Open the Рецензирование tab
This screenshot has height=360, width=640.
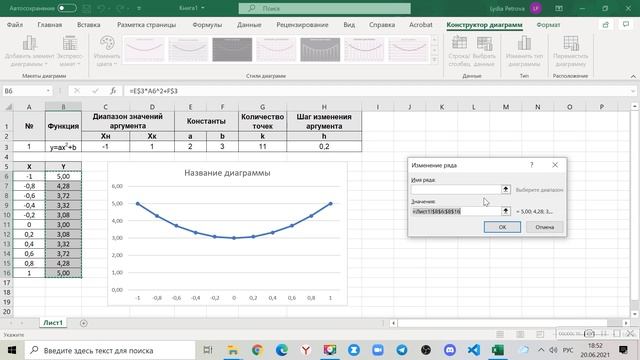(302, 25)
